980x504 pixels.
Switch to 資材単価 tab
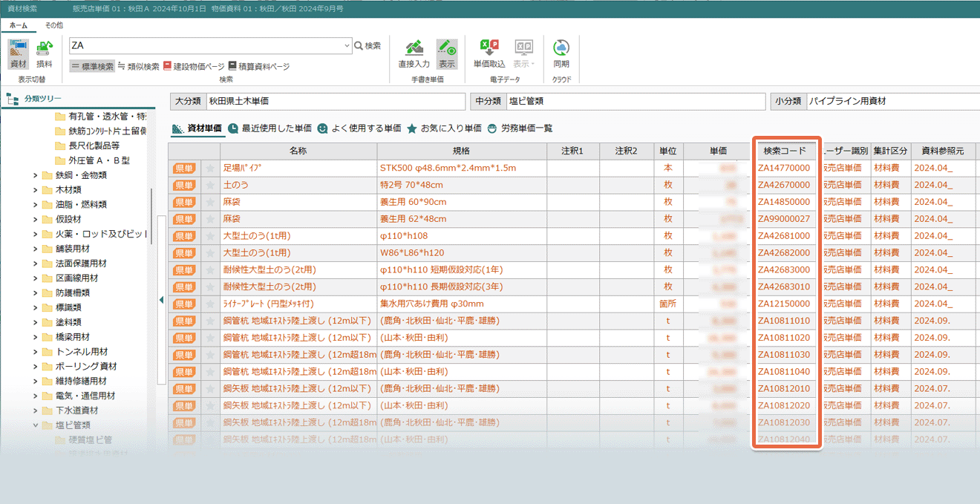point(197,128)
